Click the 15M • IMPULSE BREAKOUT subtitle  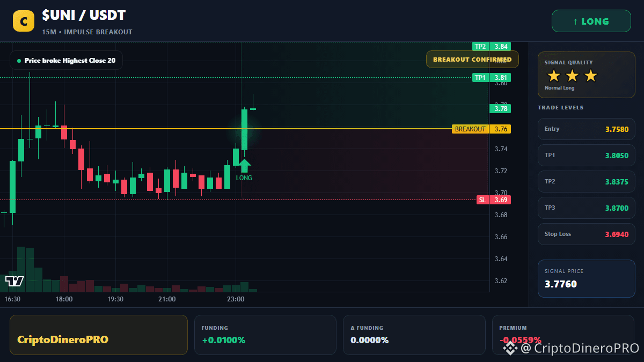click(x=87, y=32)
